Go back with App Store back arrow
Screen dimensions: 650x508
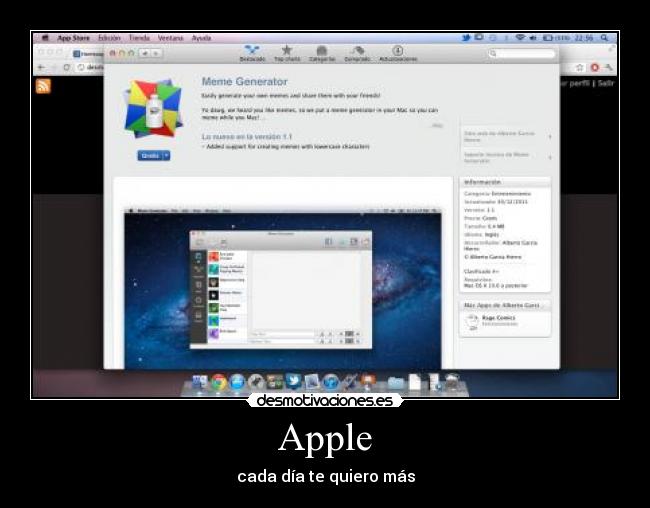[x=145, y=53]
